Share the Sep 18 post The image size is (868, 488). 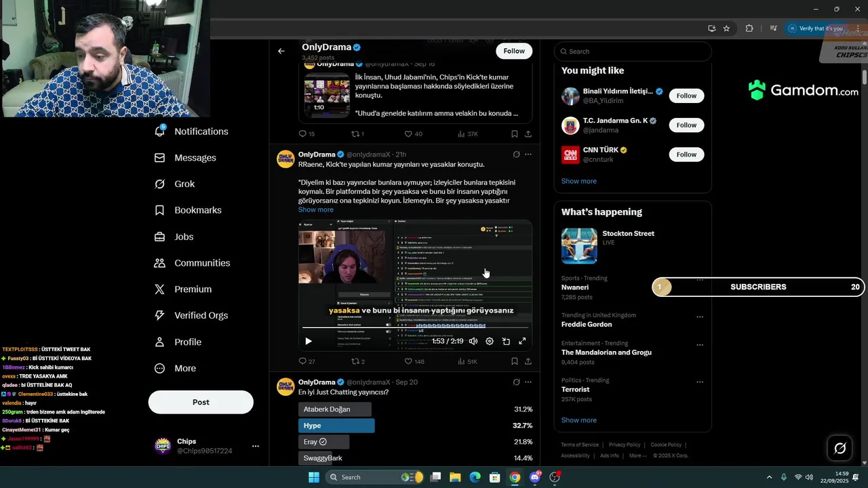tap(528, 134)
